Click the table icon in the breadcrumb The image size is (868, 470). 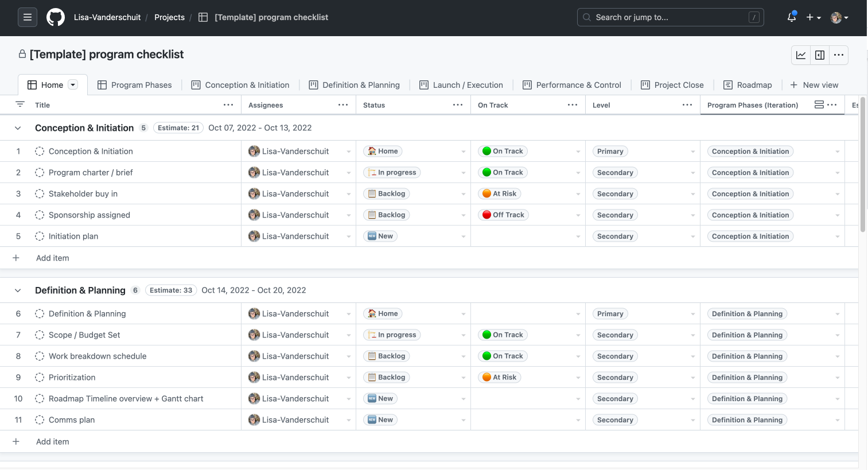click(203, 17)
